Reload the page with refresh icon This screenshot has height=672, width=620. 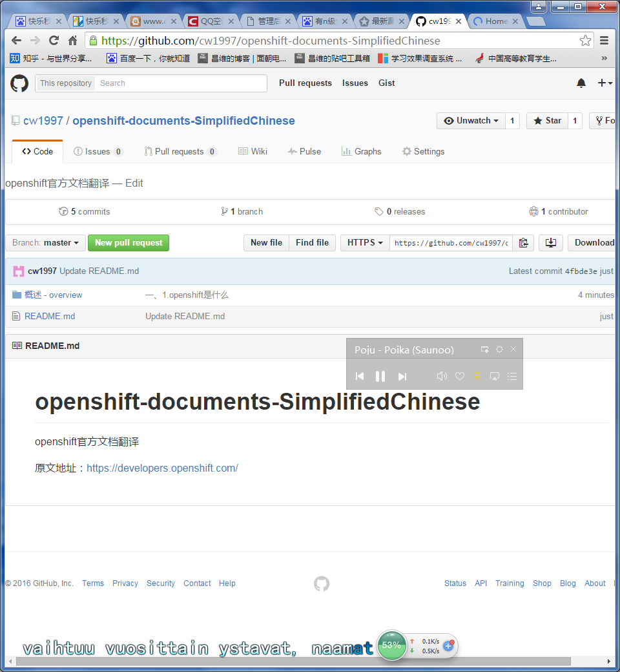(54, 41)
